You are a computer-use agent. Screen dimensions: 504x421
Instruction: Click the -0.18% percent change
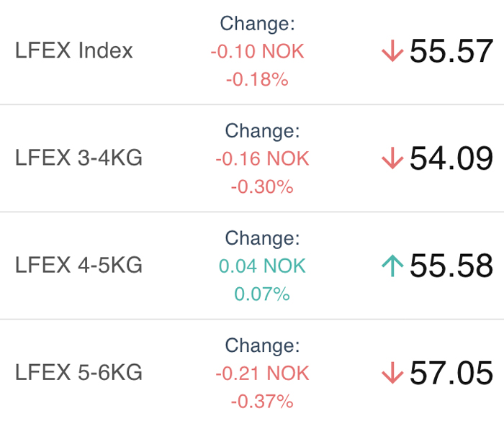point(257,79)
